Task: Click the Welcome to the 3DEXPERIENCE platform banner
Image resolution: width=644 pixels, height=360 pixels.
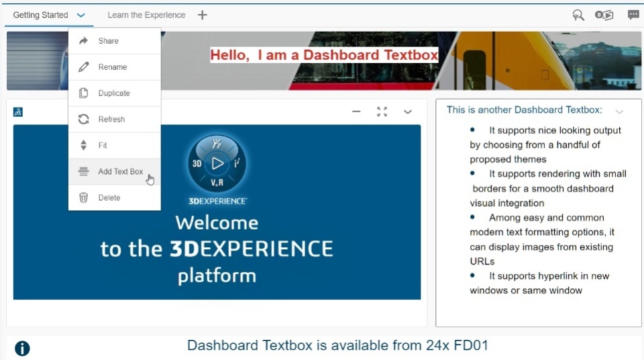Action: 217,212
